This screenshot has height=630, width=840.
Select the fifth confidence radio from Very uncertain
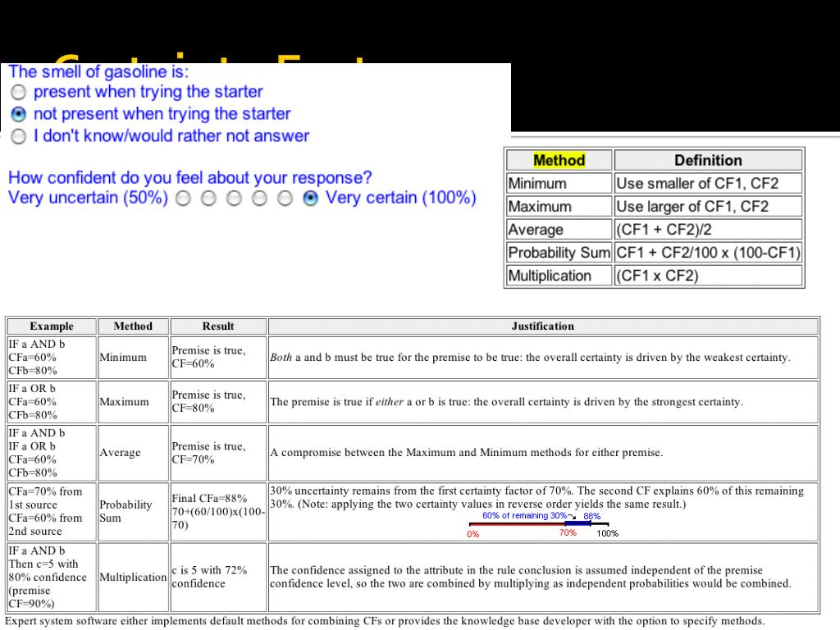285,199
